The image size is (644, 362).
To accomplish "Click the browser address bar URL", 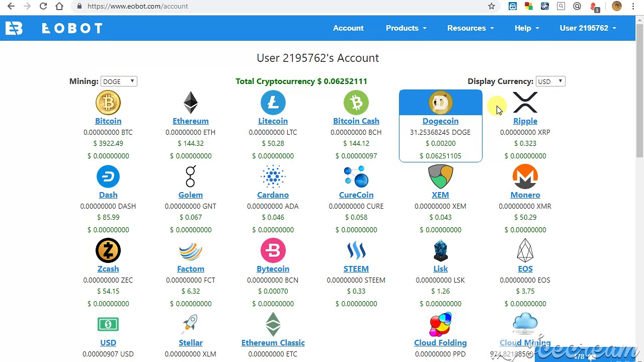I will [x=137, y=6].
